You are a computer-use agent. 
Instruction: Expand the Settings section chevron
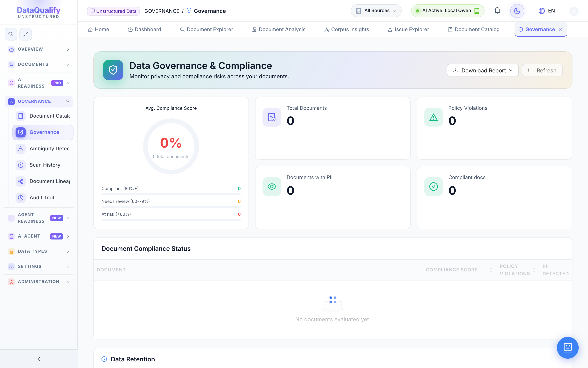68,267
